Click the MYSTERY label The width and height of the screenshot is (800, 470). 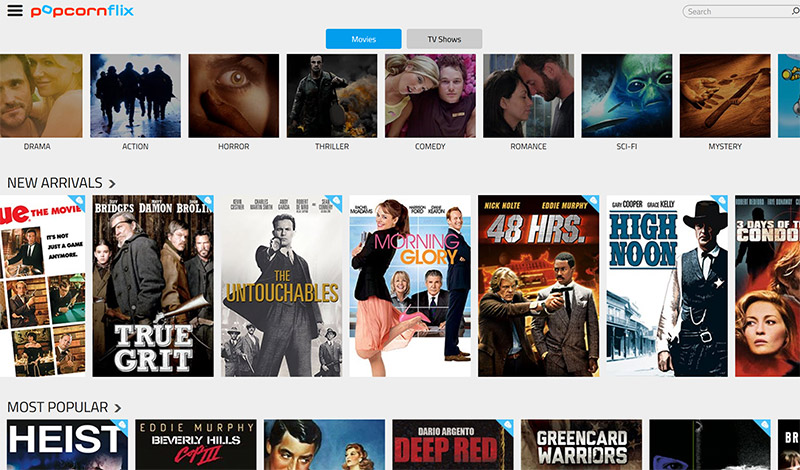tap(725, 146)
